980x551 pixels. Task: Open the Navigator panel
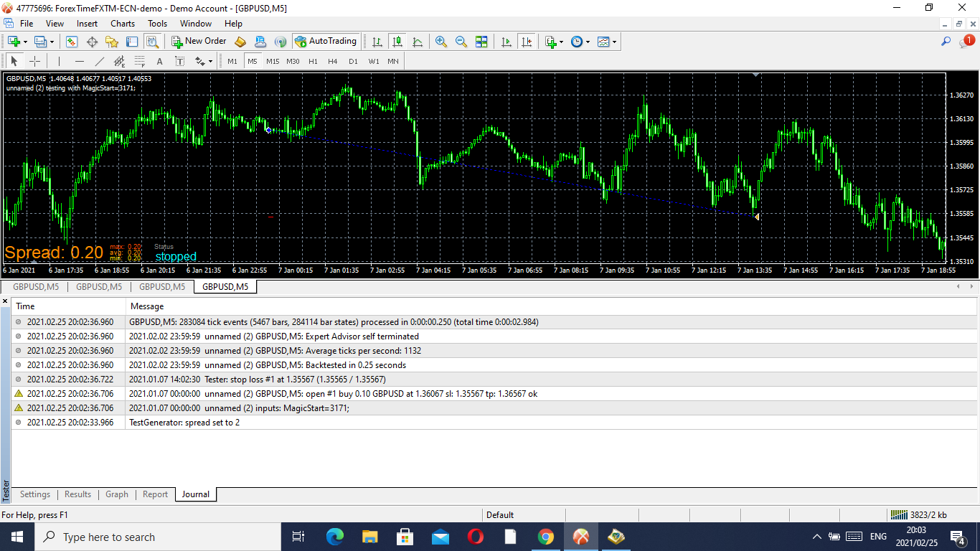point(112,42)
